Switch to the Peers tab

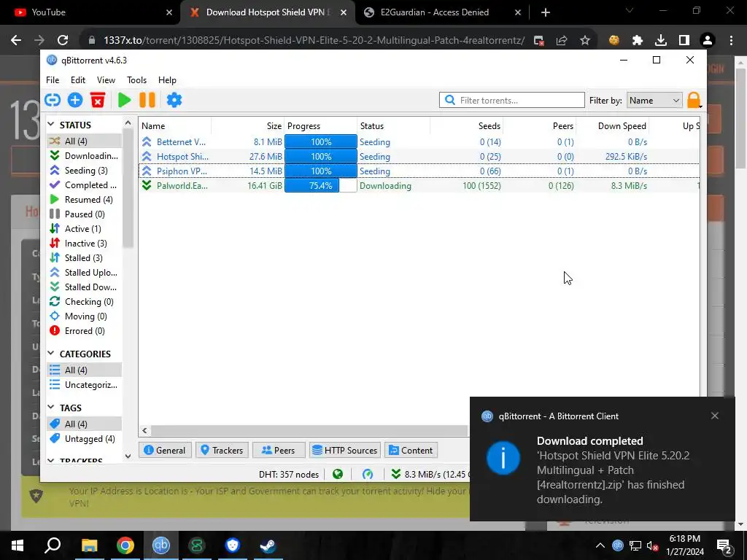pyautogui.click(x=279, y=450)
